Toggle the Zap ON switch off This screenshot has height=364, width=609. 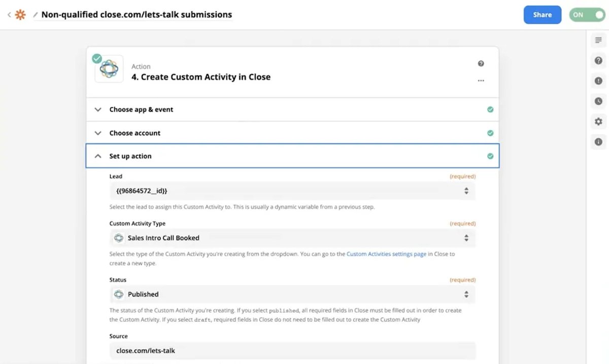click(587, 15)
